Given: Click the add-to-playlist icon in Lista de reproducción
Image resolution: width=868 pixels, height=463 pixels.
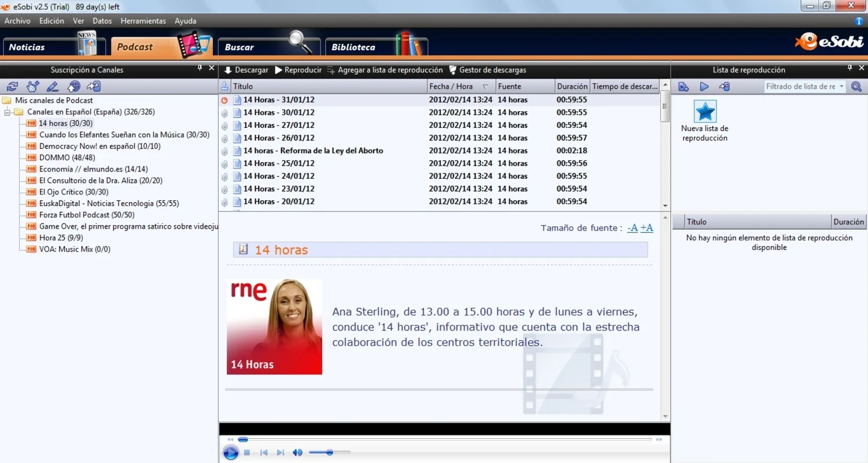Looking at the screenshot, I should tap(684, 87).
